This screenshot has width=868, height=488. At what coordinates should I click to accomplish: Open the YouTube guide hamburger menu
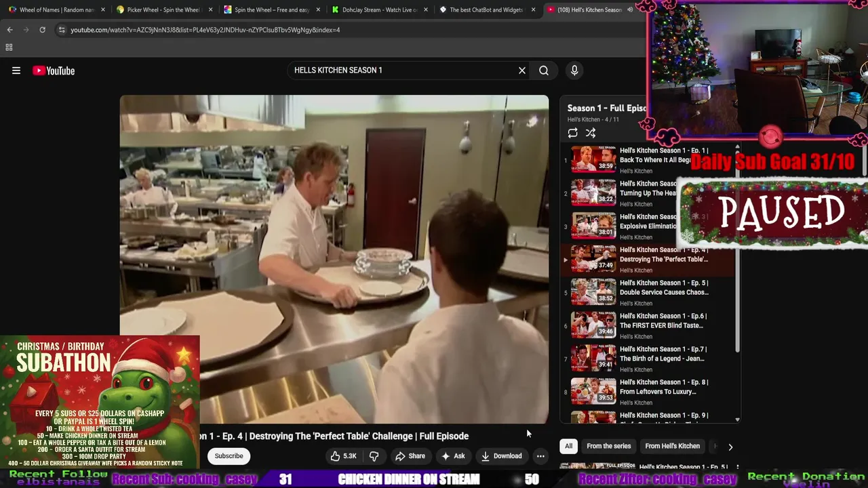pos(16,70)
